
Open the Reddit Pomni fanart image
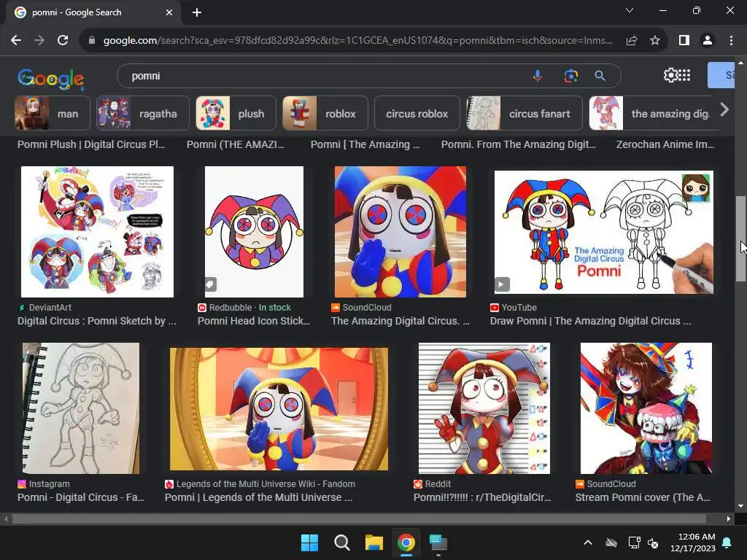[484, 408]
